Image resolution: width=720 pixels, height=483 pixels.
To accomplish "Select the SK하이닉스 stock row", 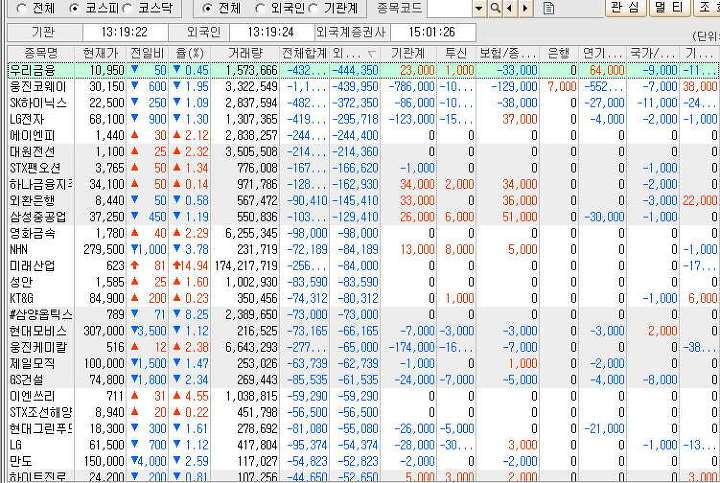I will (x=363, y=103).
